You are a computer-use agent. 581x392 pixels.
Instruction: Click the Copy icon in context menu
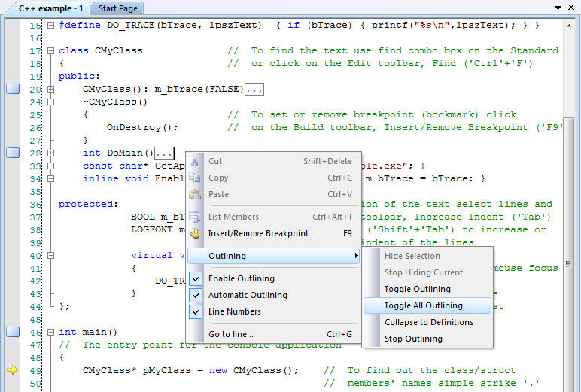(195, 178)
